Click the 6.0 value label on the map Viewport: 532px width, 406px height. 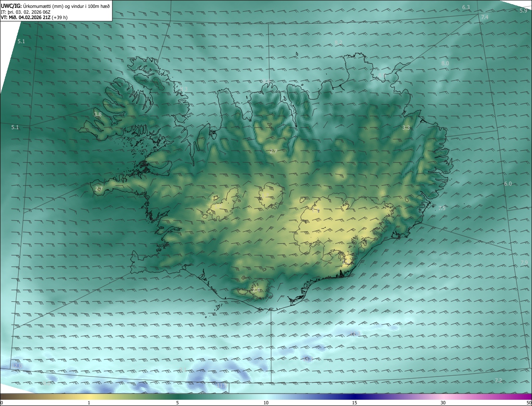(508, 183)
